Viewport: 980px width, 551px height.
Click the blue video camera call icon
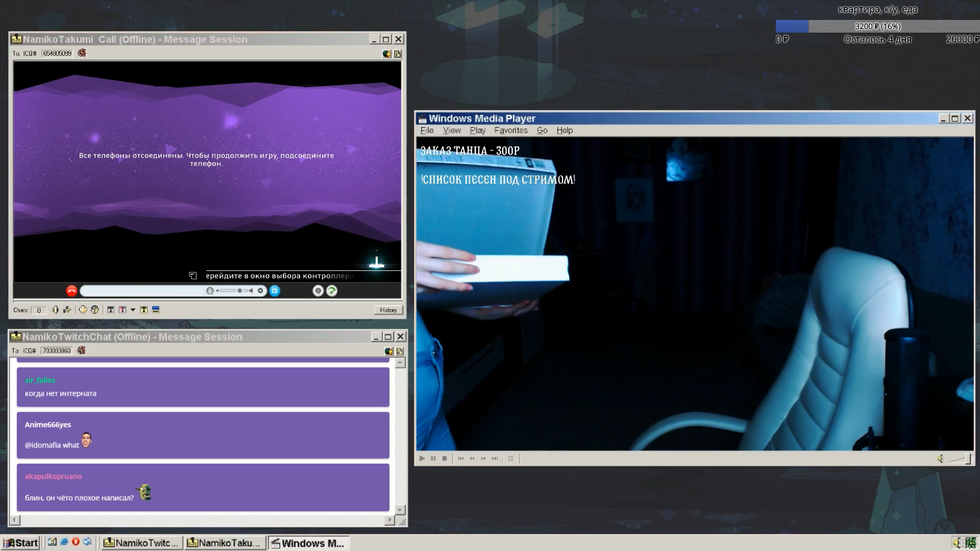click(x=275, y=291)
